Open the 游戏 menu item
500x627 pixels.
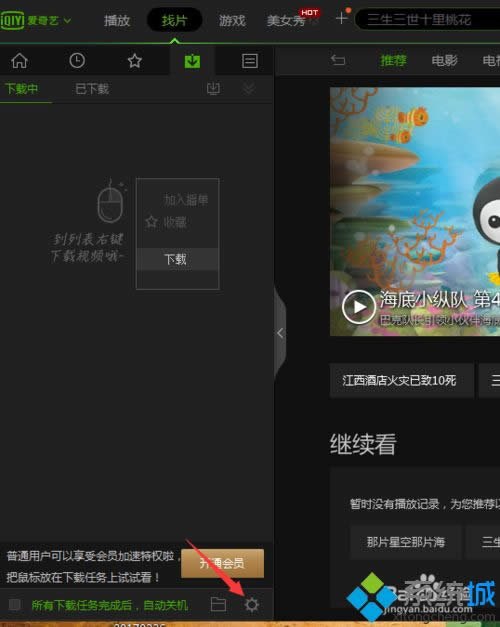pyautogui.click(x=232, y=20)
